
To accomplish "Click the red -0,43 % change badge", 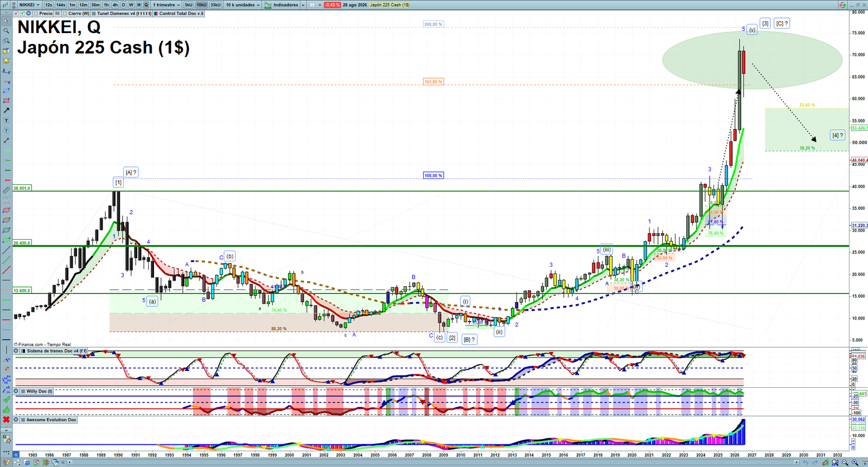I will click(332, 5).
